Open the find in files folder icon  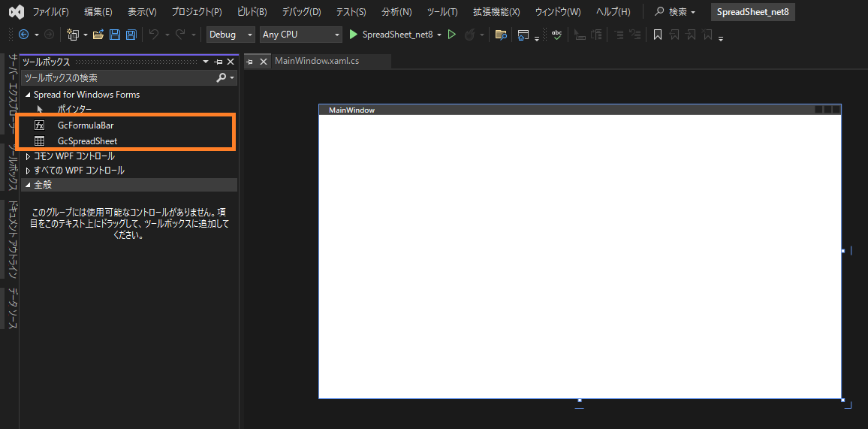click(501, 35)
